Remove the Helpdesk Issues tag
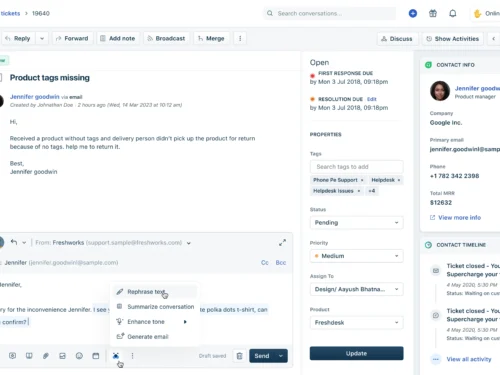Viewport: 500px width, 375px height. point(359,191)
